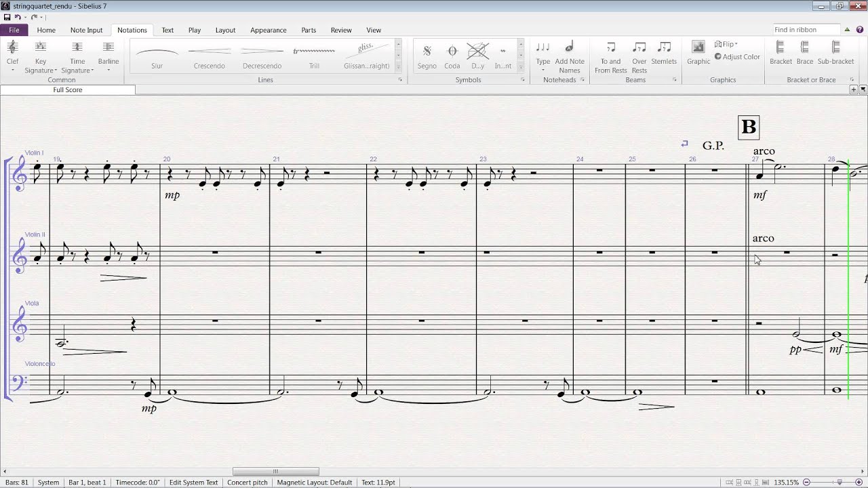Image resolution: width=868 pixels, height=488 pixels.
Task: Open the document tab switcher arrow
Action: (x=863, y=89)
